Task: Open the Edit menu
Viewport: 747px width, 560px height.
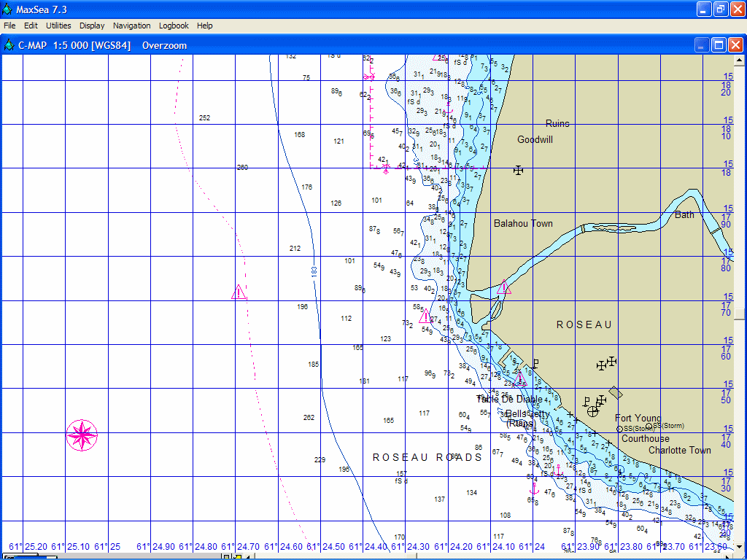Action: pos(31,26)
